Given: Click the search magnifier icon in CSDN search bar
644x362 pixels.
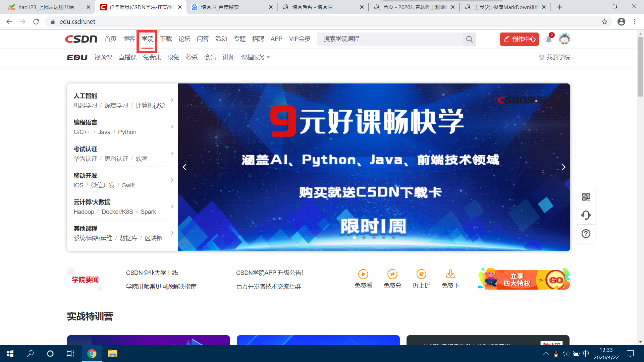Looking at the screenshot, I should click(x=469, y=39).
